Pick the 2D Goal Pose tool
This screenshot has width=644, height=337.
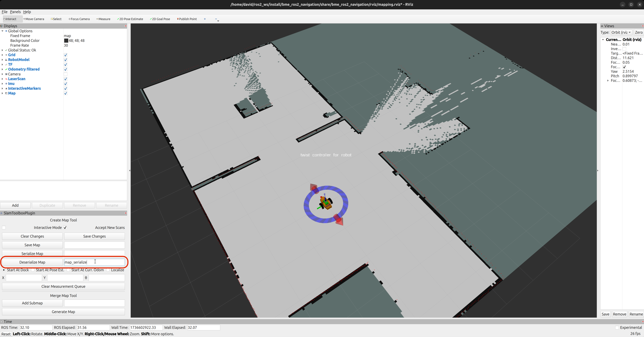[x=160, y=19]
